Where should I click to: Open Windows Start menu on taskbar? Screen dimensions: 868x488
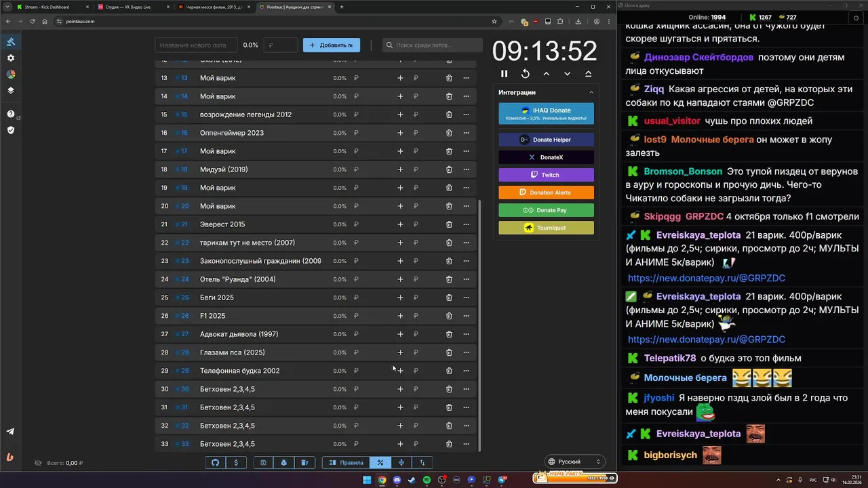(x=367, y=480)
